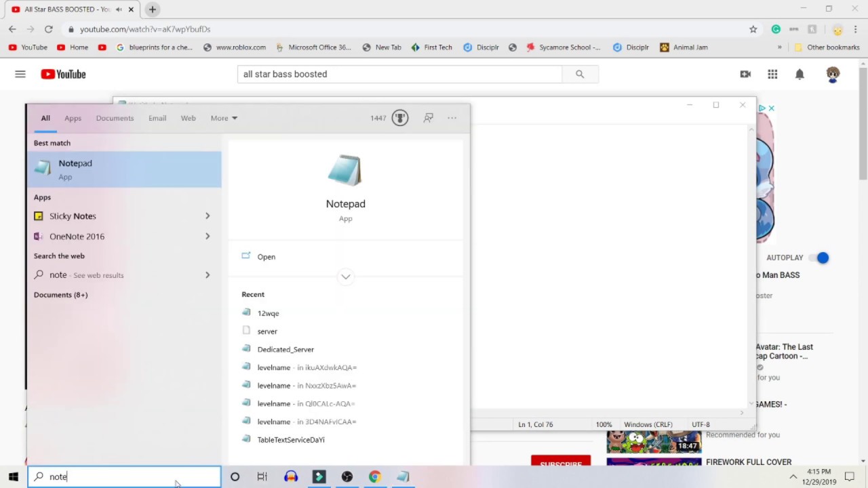The image size is (868, 488).
Task: Click Open for Notepad
Action: tap(266, 257)
